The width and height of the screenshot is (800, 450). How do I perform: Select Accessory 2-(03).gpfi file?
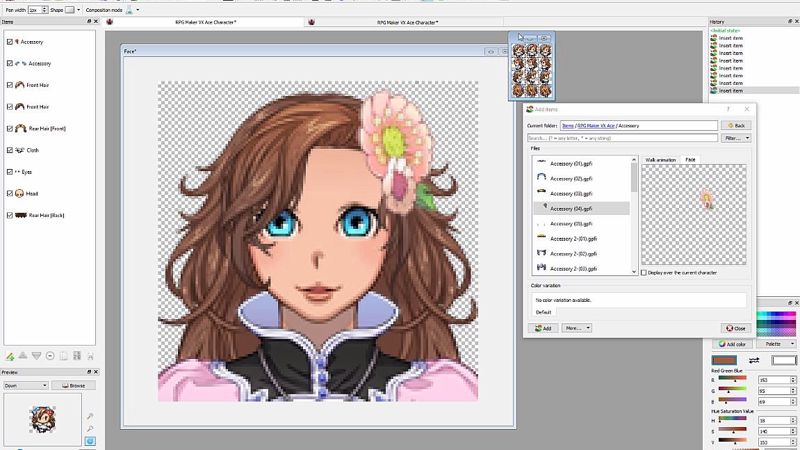click(x=581, y=268)
